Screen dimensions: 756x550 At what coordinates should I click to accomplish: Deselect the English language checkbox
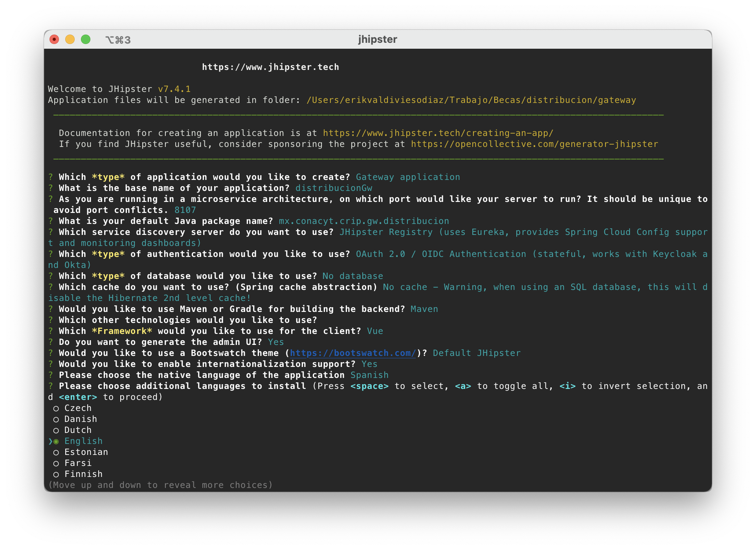[56, 442]
